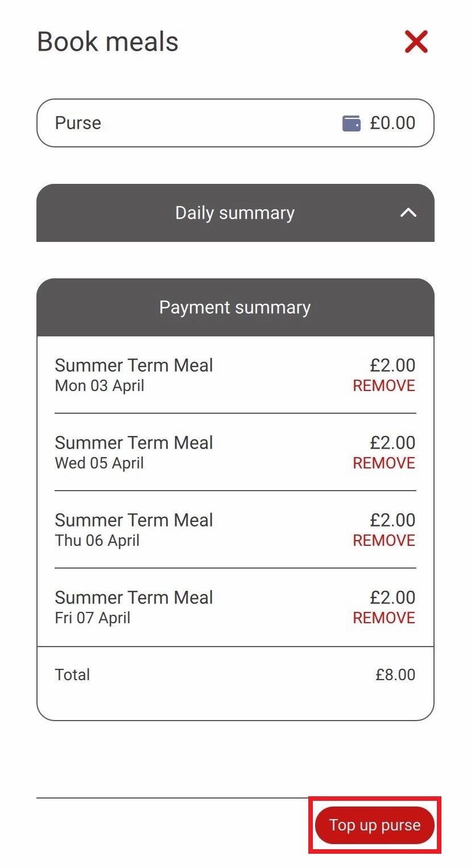Select the purse balance amount £0.00
Screen dimensions: 471x868
pos(392,123)
